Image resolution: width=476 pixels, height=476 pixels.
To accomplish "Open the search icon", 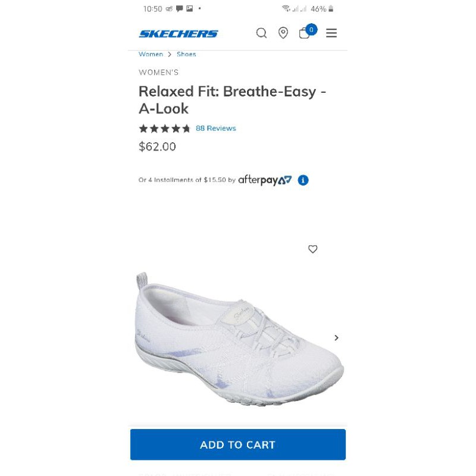I will [x=262, y=33].
